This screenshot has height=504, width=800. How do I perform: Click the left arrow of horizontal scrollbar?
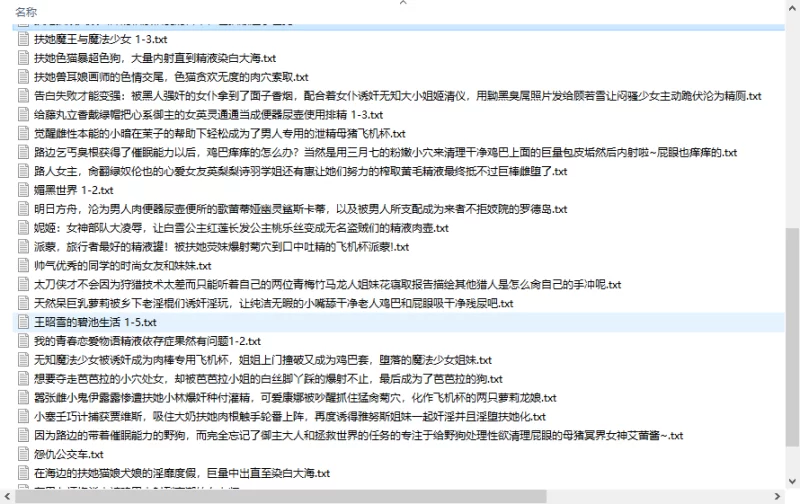point(7,496)
